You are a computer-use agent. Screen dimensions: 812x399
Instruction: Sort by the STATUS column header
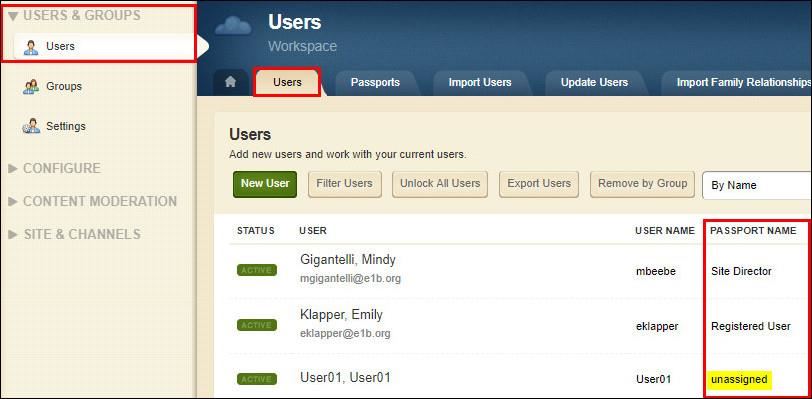[x=256, y=231]
